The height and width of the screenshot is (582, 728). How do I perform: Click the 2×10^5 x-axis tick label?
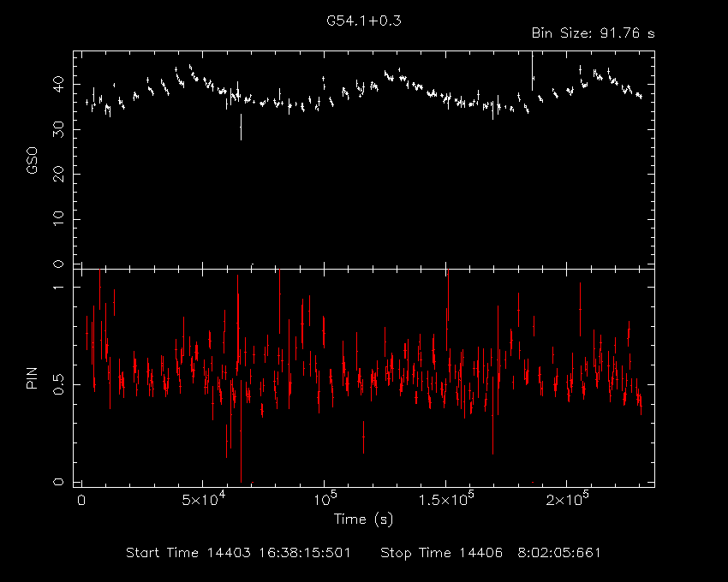point(567,499)
